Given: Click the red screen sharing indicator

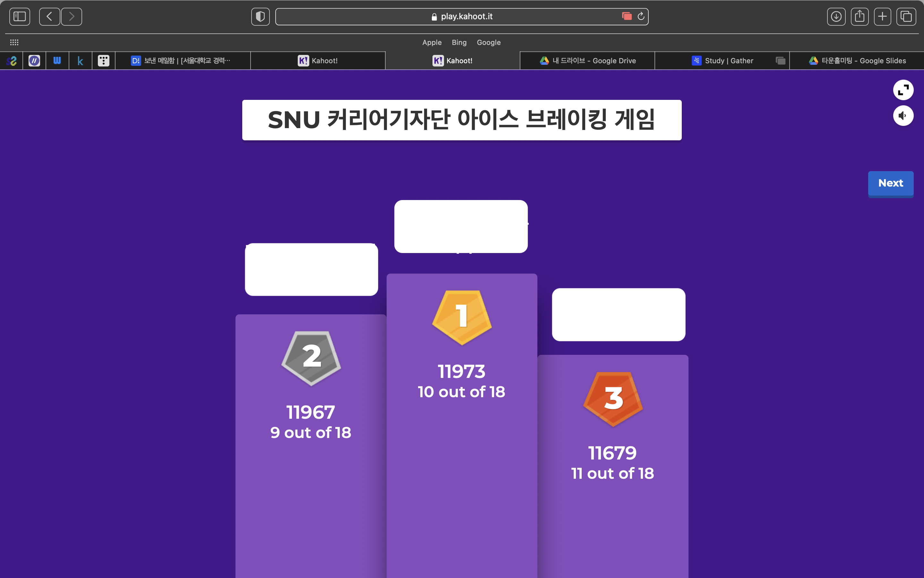Looking at the screenshot, I should (627, 16).
